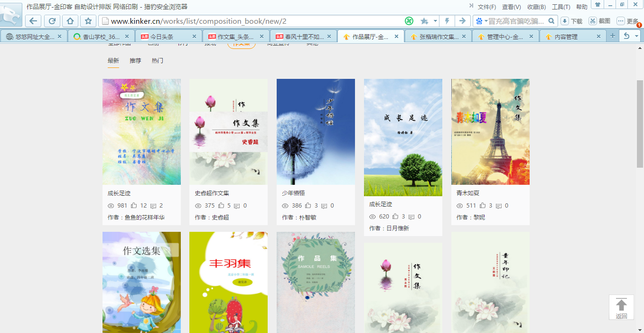
Task: Click the 截图 screenshot tool
Action: click(600, 21)
